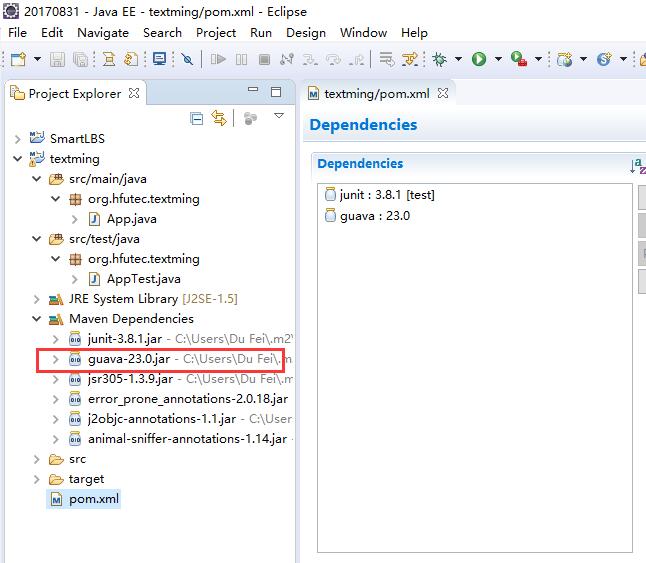Maximize the Project Explorer panel

(x=276, y=91)
